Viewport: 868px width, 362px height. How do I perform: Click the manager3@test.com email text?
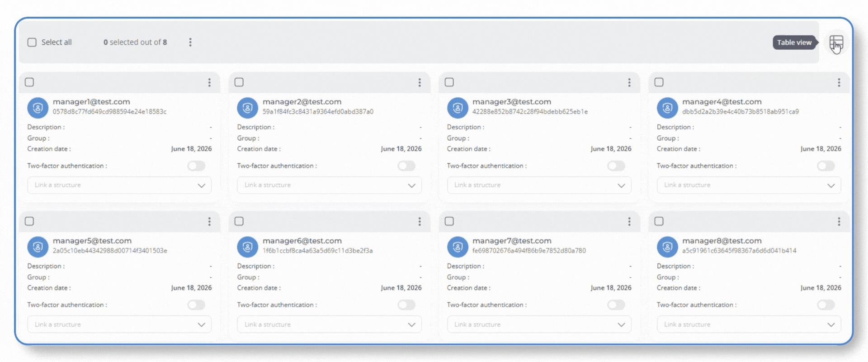[x=512, y=102]
